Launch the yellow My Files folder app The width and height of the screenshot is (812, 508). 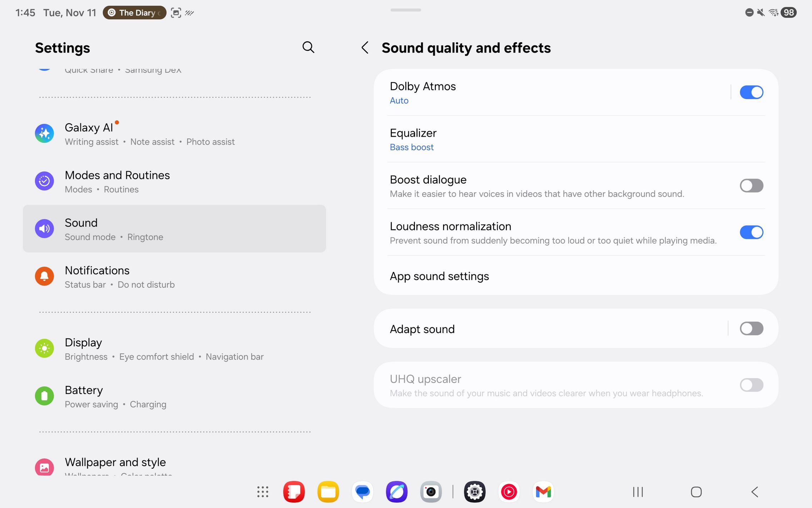328,492
